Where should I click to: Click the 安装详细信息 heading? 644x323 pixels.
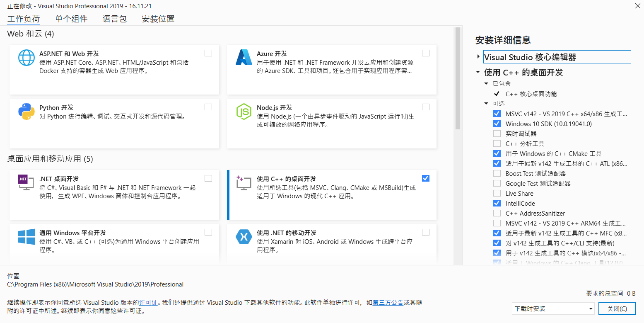503,40
